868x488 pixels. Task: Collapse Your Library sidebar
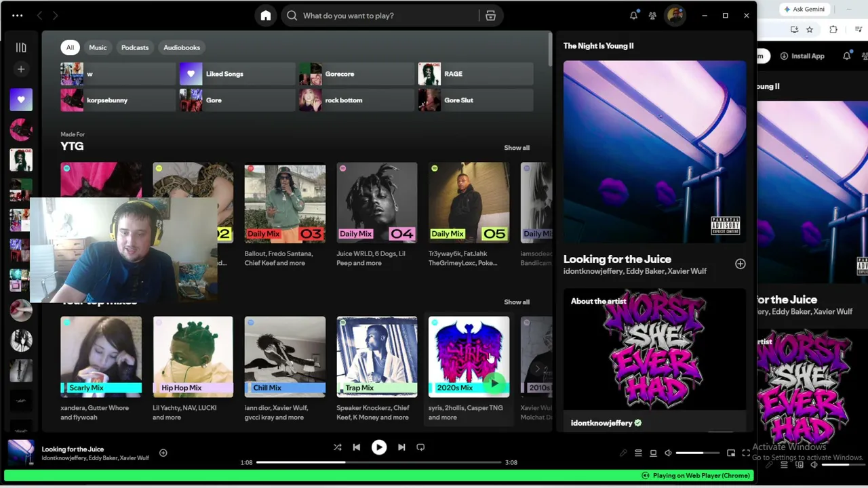tap(21, 47)
